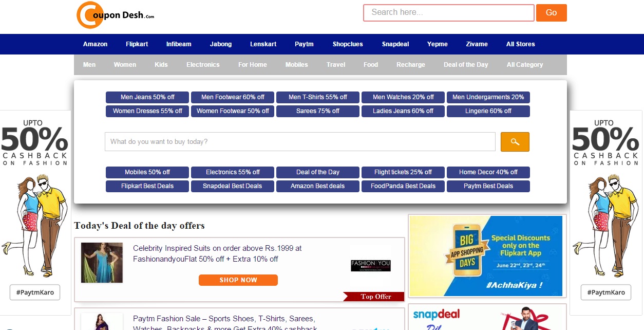Click the left #PaytmKaro button
644x330 pixels.
click(35, 292)
